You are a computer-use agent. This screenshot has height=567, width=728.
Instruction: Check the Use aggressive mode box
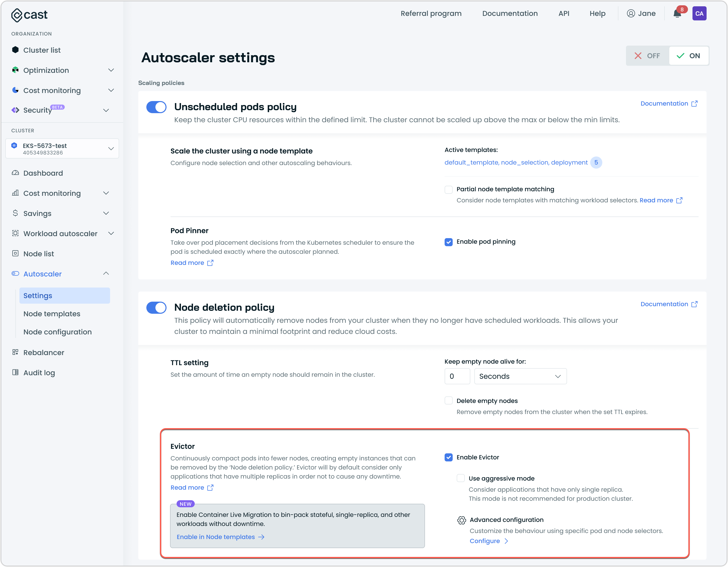(x=461, y=478)
